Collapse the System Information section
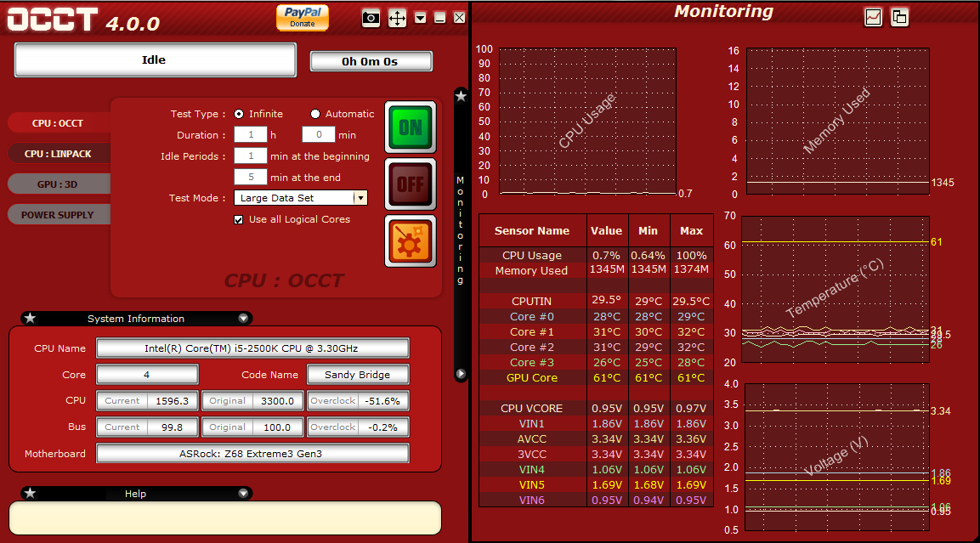Screen dimensions: 980x543 click(243, 318)
